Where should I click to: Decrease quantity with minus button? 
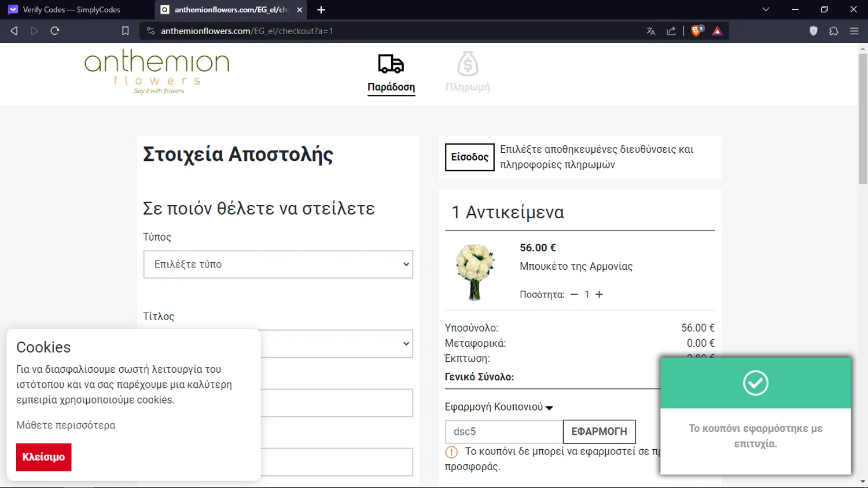pyautogui.click(x=574, y=295)
